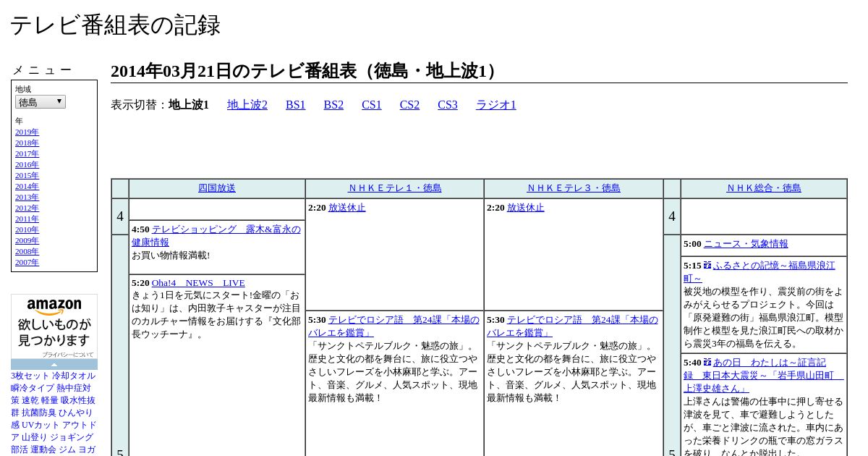Open 放送休止 link in Eテレ３ column
The width and height of the screenshot is (868, 456).
(526, 208)
